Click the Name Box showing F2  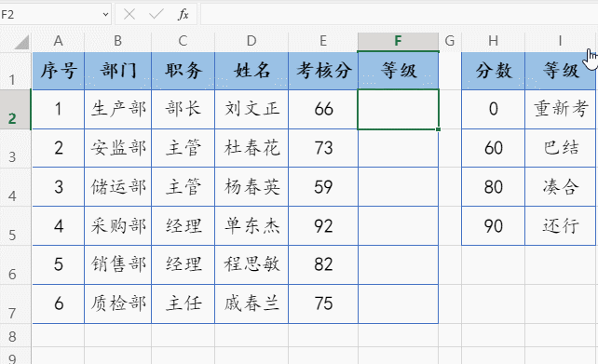click(x=56, y=15)
